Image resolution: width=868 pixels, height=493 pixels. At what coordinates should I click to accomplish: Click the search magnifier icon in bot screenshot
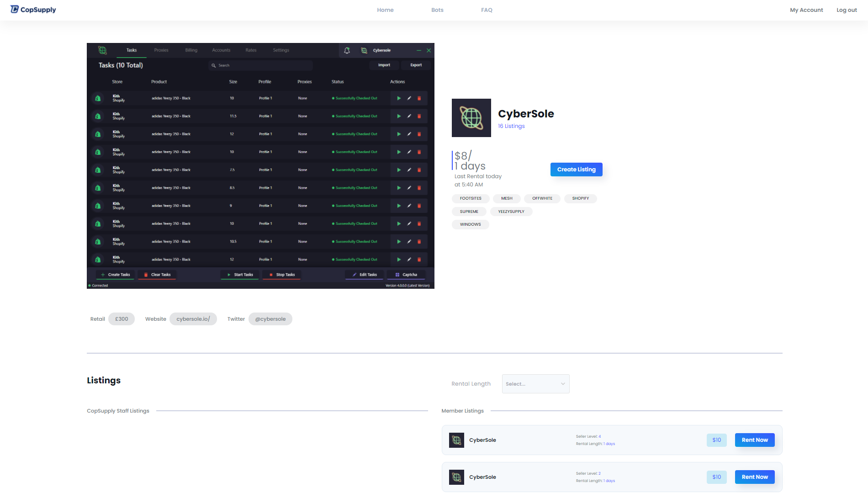coord(213,65)
